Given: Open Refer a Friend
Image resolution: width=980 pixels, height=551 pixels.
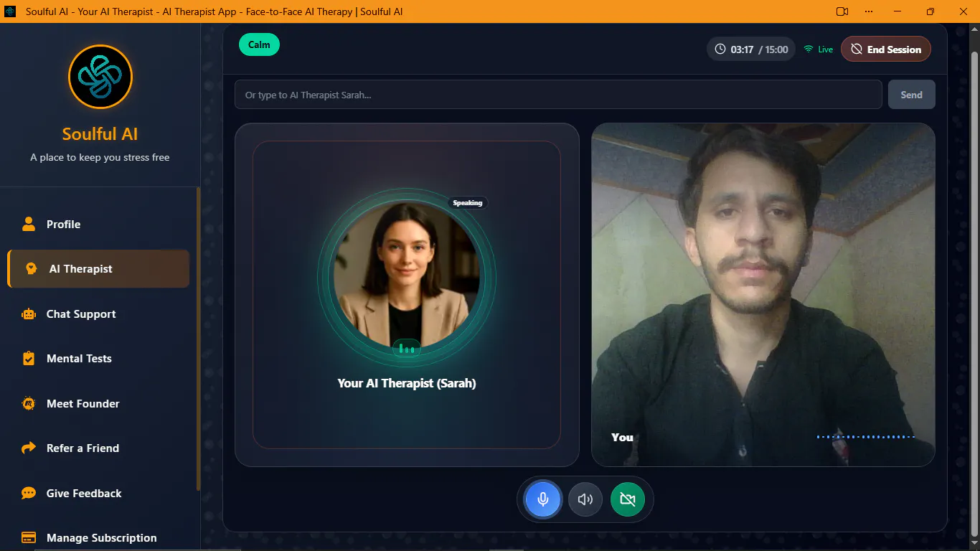Looking at the screenshot, I should point(98,448).
